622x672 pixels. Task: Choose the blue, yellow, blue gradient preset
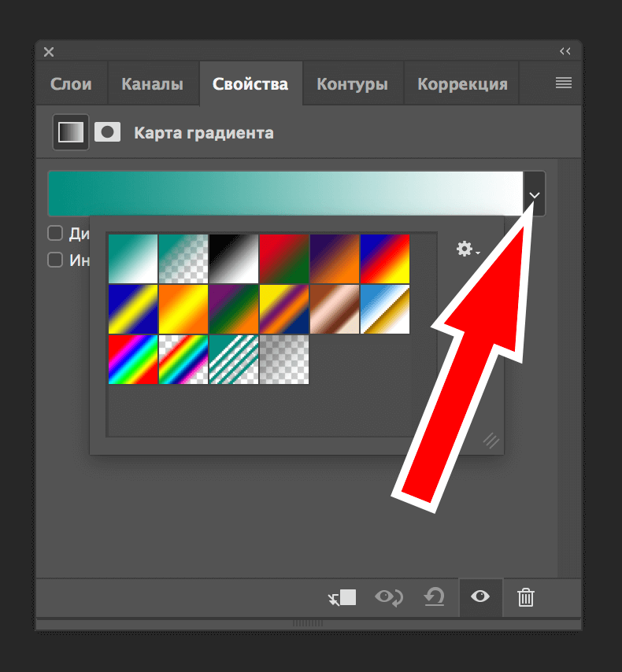point(133,309)
